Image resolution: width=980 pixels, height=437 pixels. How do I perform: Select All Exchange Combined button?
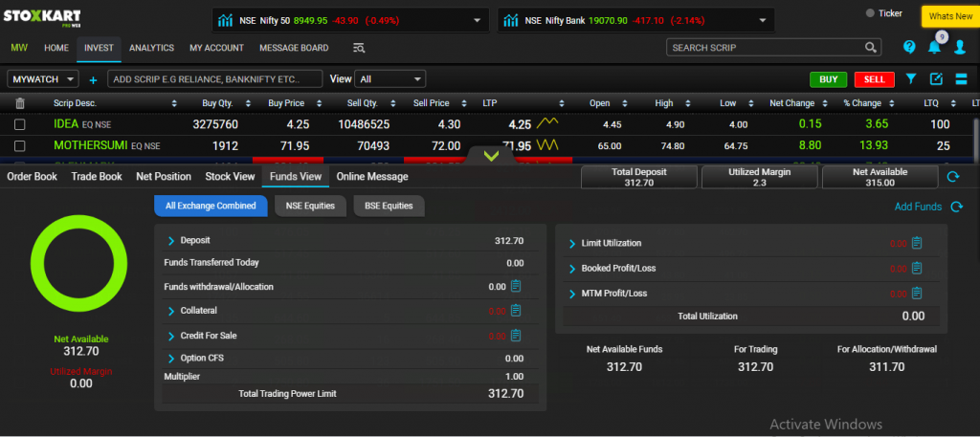click(211, 206)
